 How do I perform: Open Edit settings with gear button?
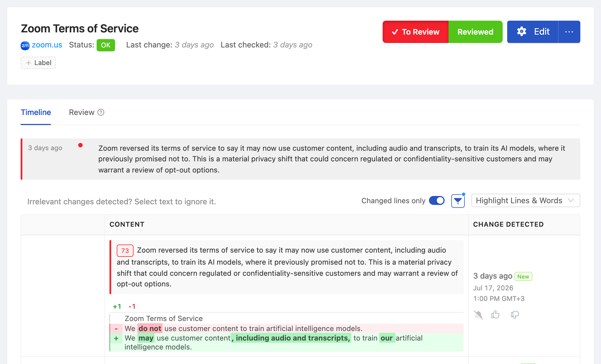[x=533, y=32]
